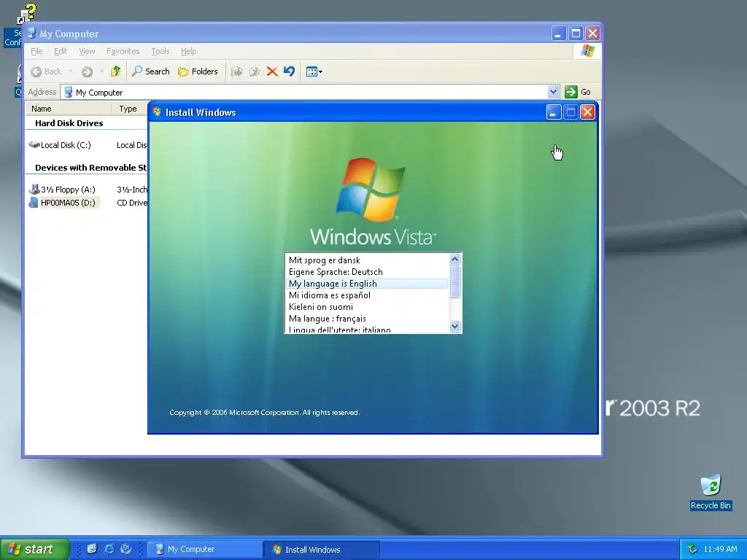The height and width of the screenshot is (560, 747).
Task: Select Eigene Sprache: Deutsch
Action: click(367, 272)
